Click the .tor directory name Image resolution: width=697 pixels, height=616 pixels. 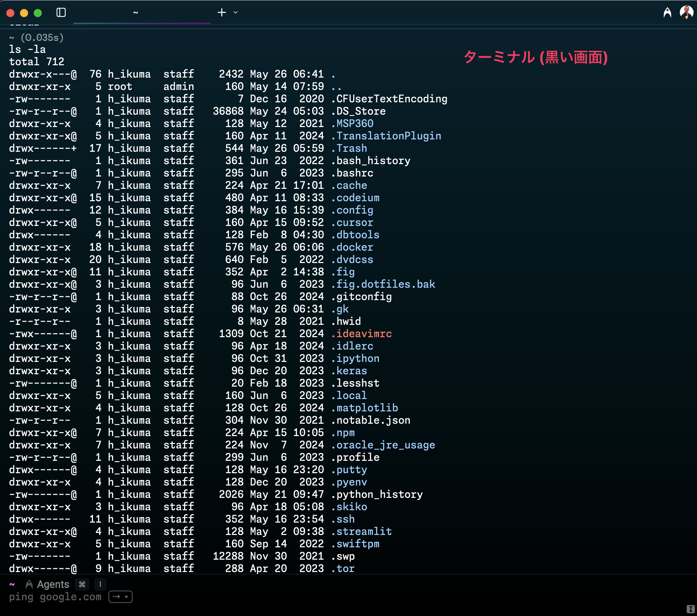click(x=343, y=569)
